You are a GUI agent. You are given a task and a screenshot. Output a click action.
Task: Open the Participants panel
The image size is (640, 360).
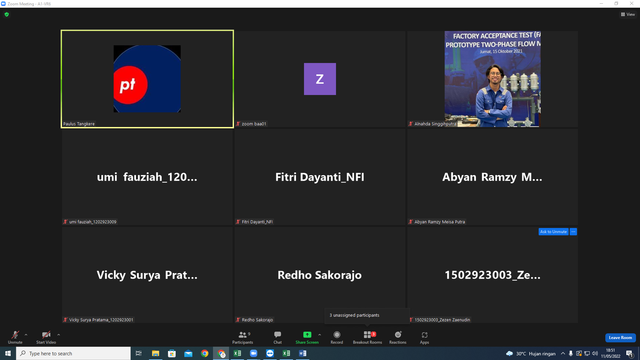pyautogui.click(x=243, y=337)
